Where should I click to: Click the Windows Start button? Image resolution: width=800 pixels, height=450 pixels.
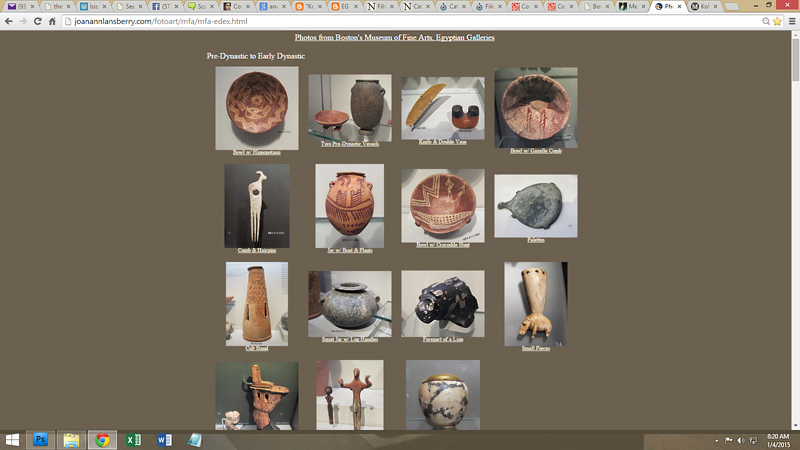click(12, 439)
